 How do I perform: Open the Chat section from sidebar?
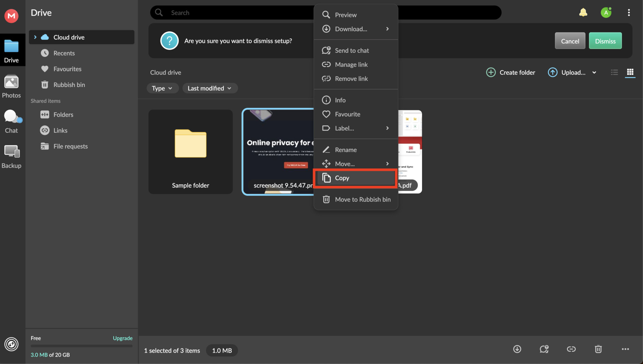click(11, 121)
